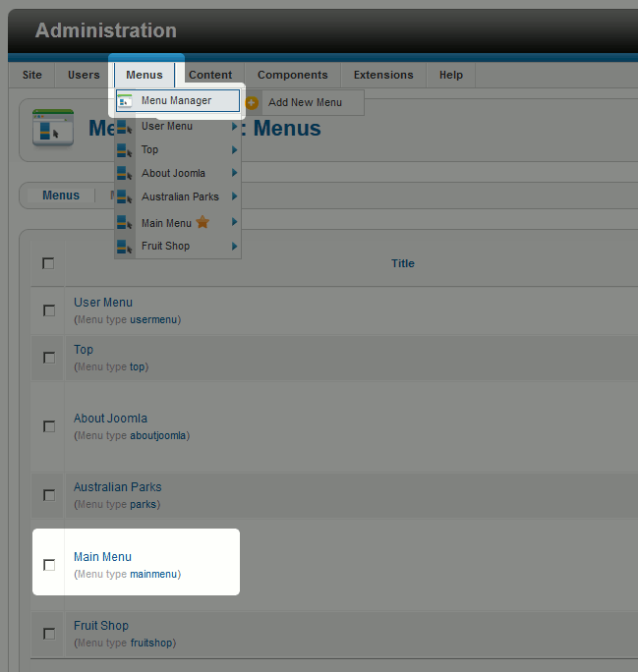Viewport: 638px width, 672px height.
Task: Expand the User Menu submenu arrow
Action: click(235, 127)
